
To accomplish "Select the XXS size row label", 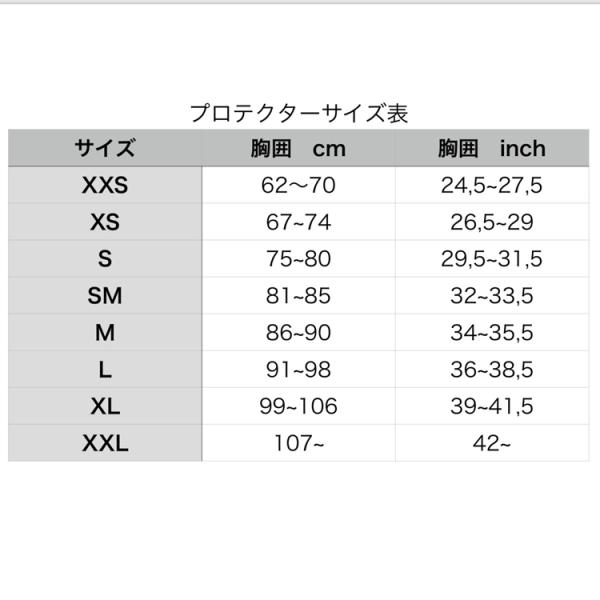I will [x=105, y=185].
